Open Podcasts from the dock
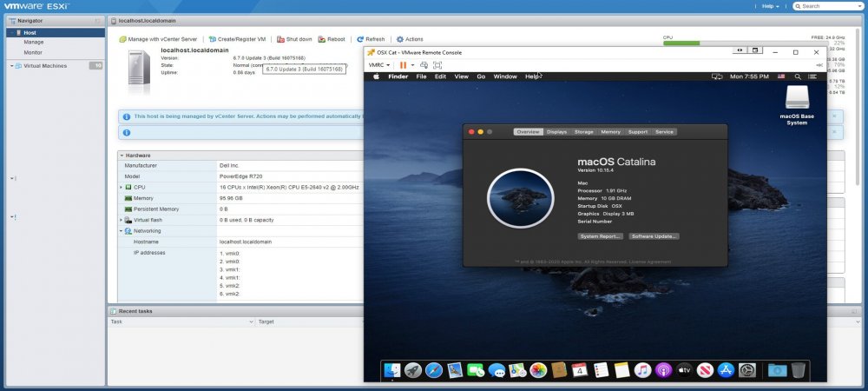Image resolution: width=868 pixels, height=391 pixels. pos(663,370)
